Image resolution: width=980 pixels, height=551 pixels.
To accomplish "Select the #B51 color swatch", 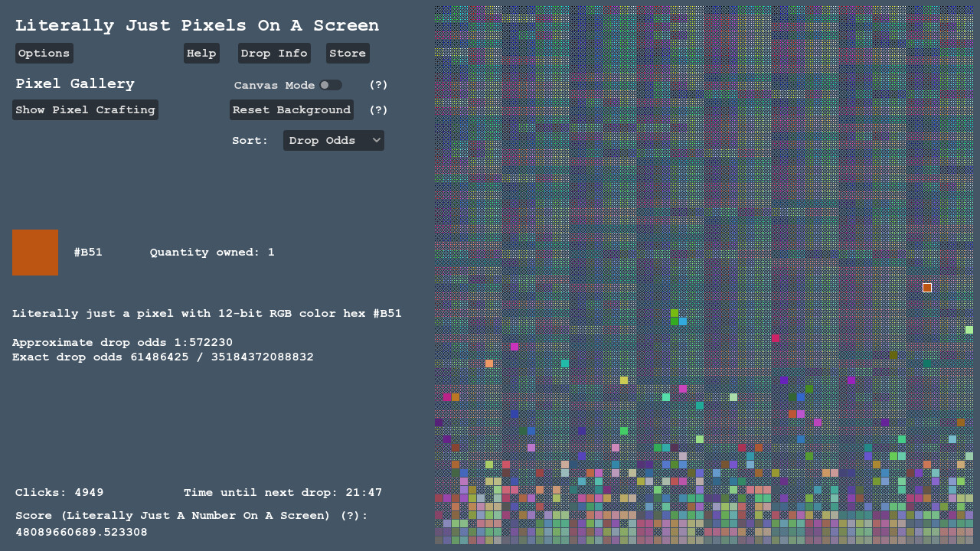I will pyautogui.click(x=35, y=252).
